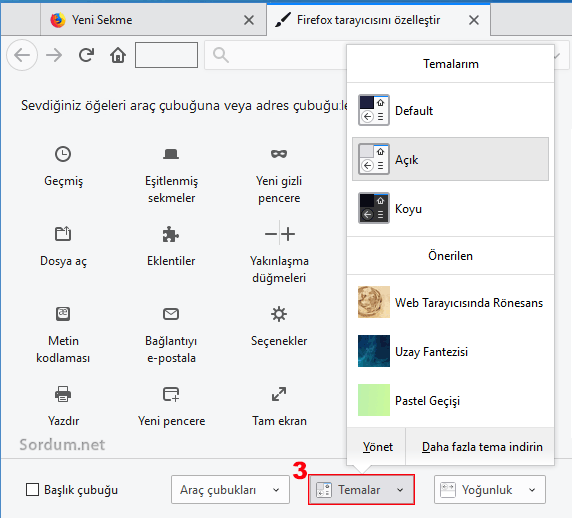Click the Default theme preview thumbnail

pos(374,110)
